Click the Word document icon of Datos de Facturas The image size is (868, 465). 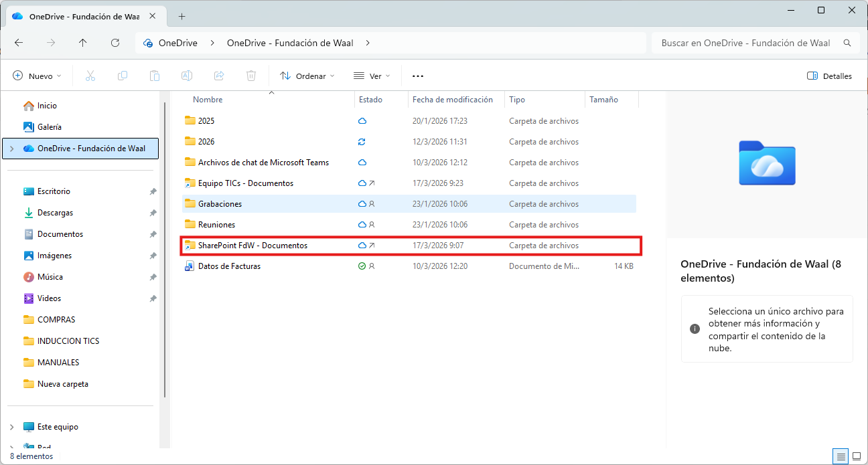(x=190, y=266)
